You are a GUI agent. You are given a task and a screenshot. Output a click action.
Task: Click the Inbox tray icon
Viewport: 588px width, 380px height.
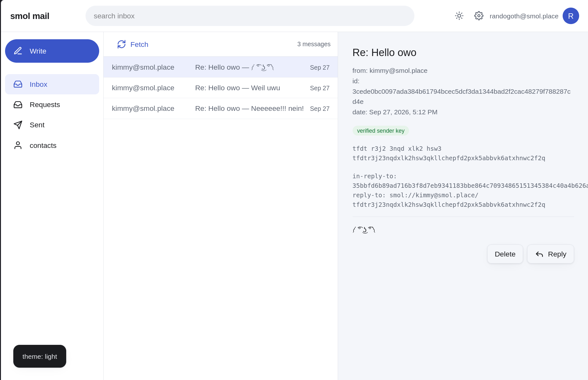18,84
